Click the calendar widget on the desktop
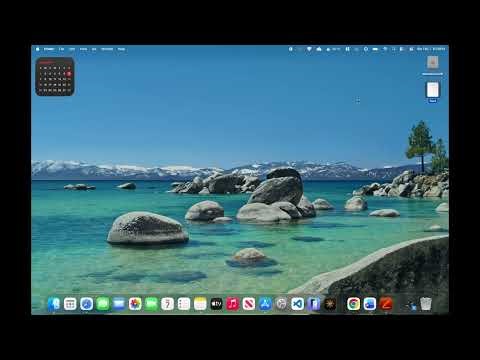 (55, 77)
